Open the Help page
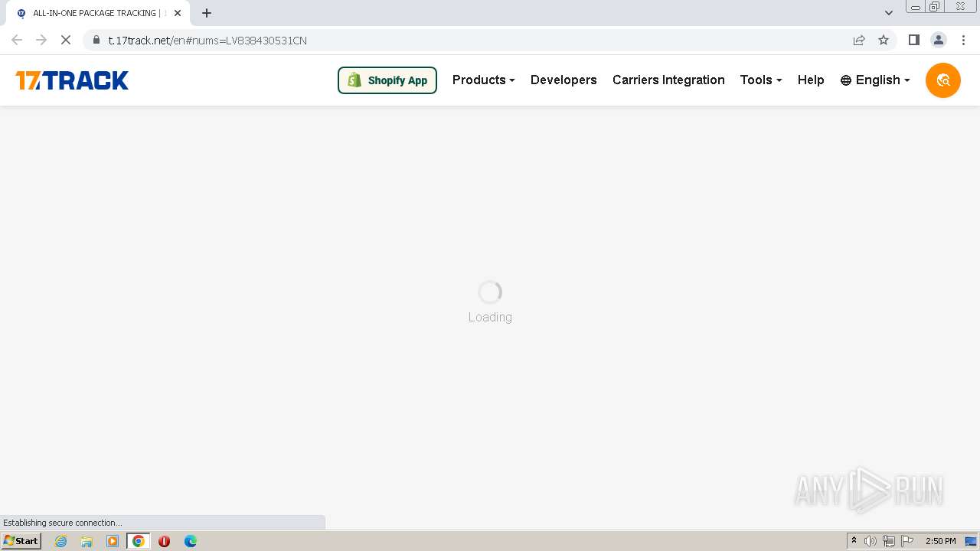This screenshot has width=980, height=551. coord(811,80)
